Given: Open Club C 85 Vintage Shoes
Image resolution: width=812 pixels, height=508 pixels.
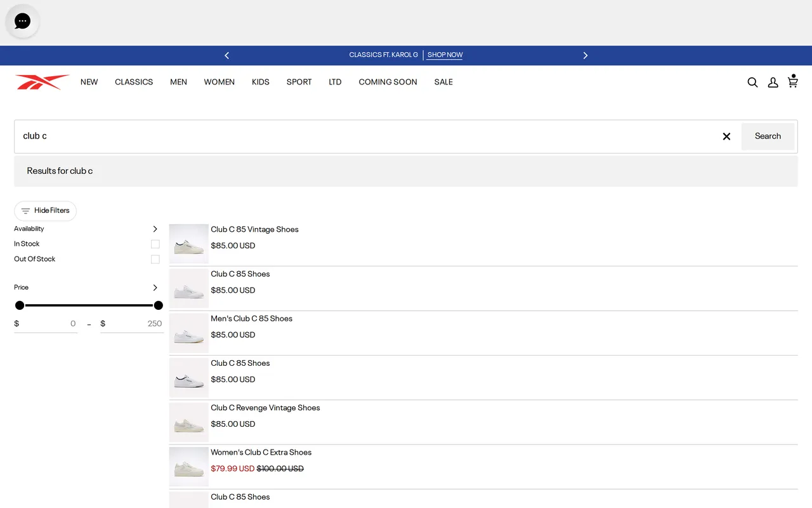Looking at the screenshot, I should click(254, 230).
